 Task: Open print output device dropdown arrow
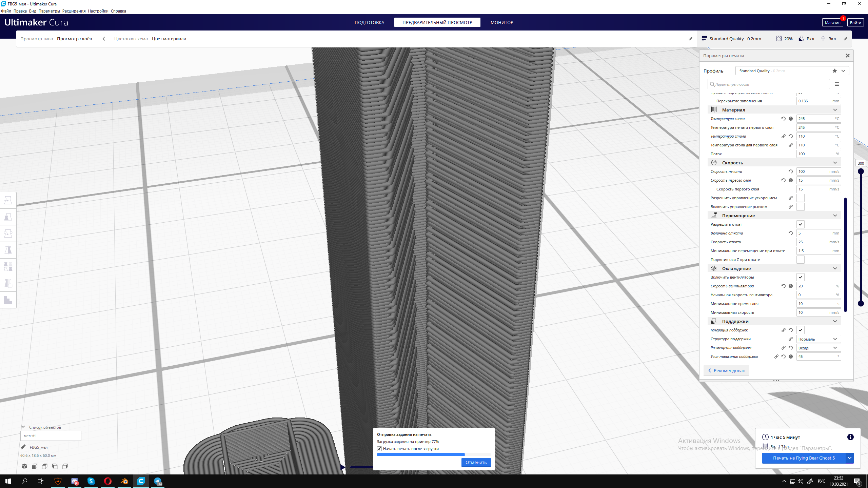(849, 458)
